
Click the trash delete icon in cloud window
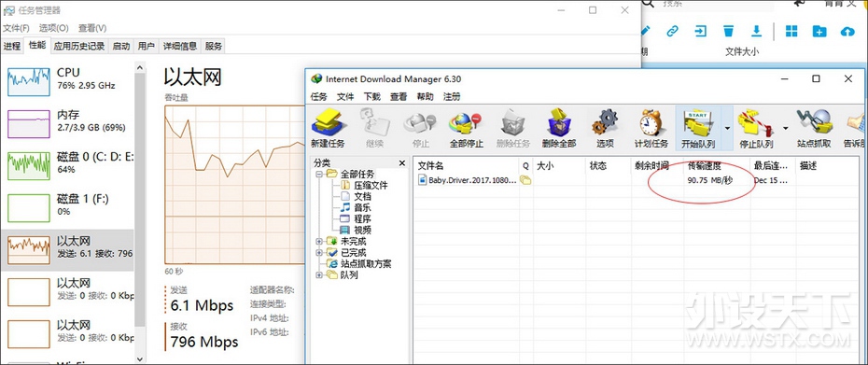(x=729, y=31)
